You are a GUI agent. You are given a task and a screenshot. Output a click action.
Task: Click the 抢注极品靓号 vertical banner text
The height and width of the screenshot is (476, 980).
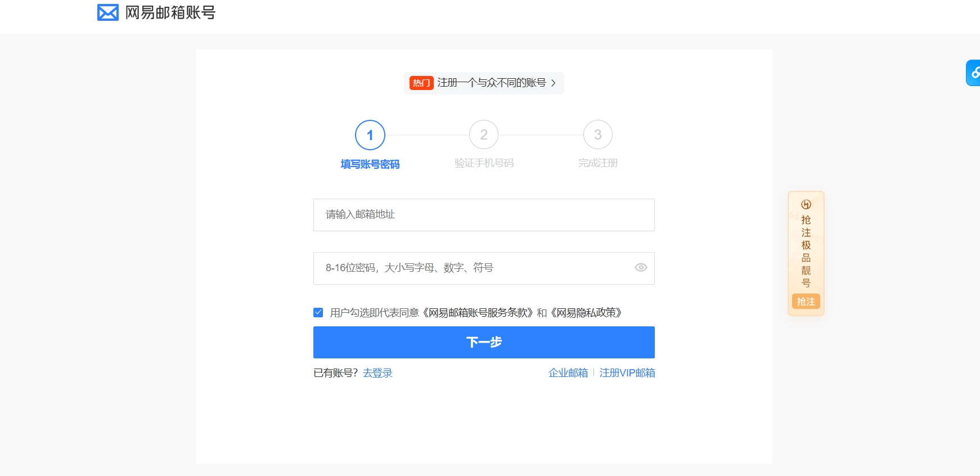click(806, 252)
